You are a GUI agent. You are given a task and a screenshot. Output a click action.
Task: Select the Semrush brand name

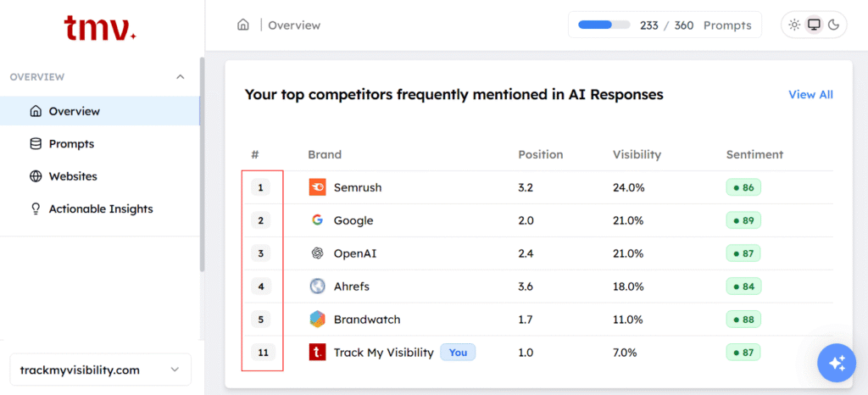[358, 187]
